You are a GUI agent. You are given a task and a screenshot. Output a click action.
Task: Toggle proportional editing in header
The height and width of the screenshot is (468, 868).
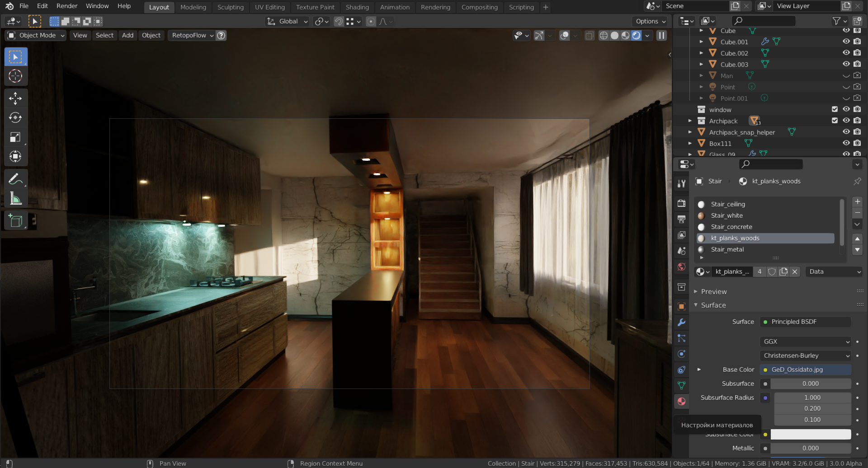point(371,21)
